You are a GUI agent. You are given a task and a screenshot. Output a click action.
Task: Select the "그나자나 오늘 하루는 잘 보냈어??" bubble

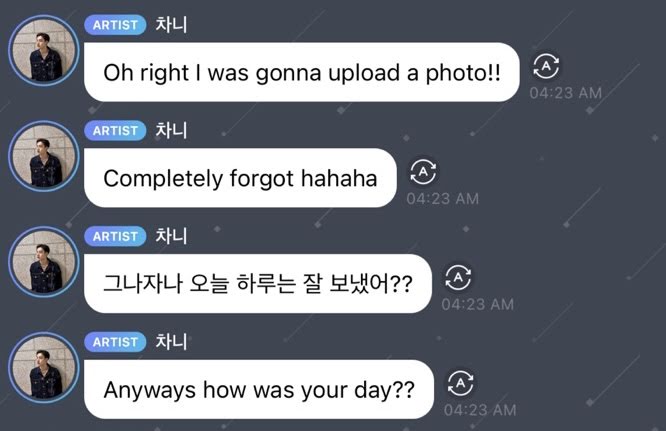click(x=258, y=284)
